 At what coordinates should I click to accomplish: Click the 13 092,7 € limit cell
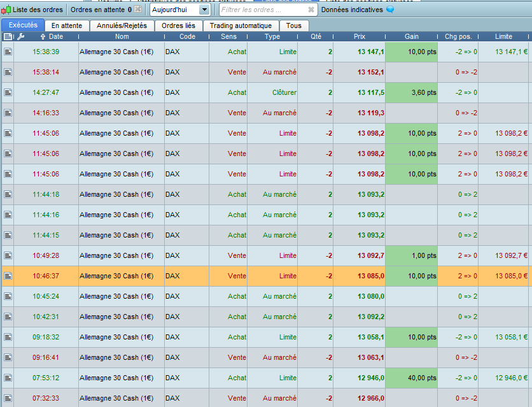tap(503, 255)
